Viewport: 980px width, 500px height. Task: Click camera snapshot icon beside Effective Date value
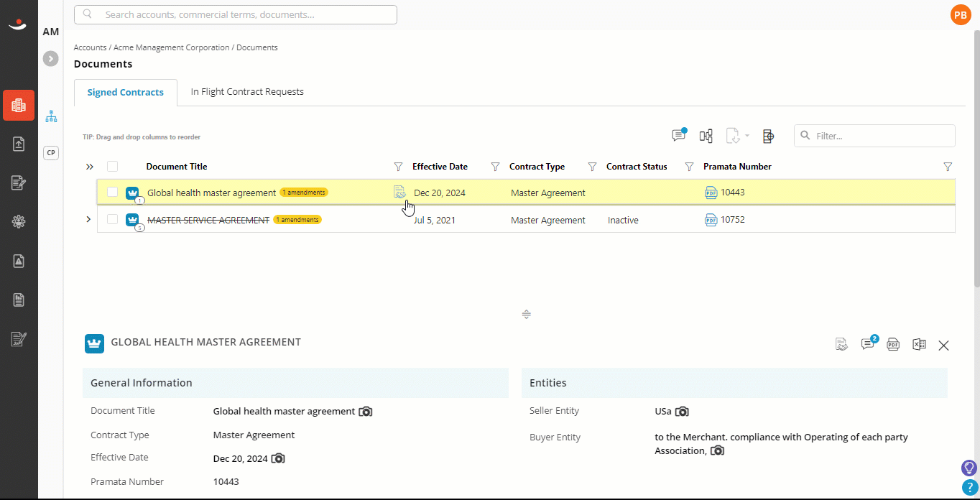pos(278,458)
